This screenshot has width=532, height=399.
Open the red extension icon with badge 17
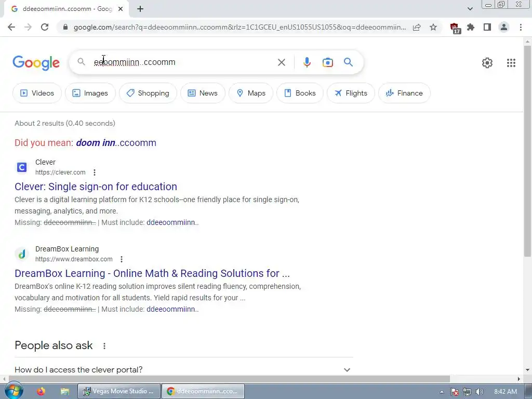point(455,28)
